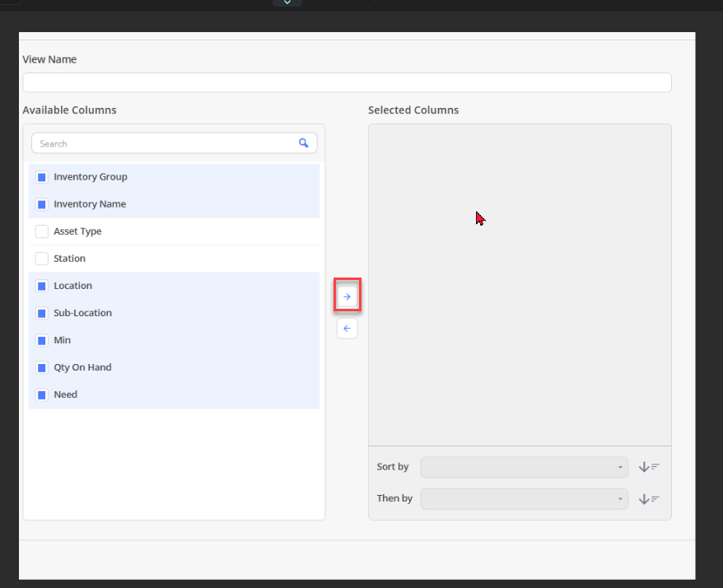
Task: Uncheck the Inventory Group checkbox
Action: 42,177
